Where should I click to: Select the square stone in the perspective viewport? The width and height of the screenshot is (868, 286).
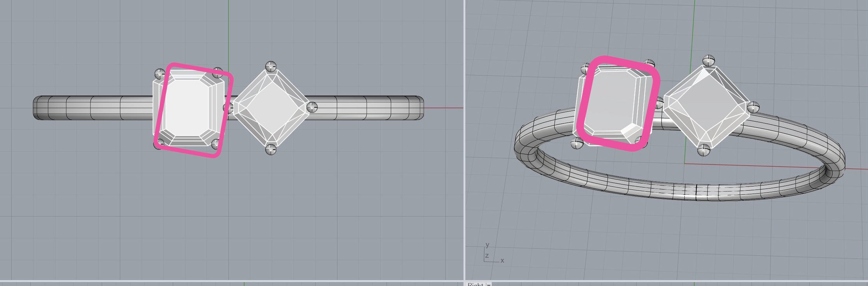(x=707, y=107)
